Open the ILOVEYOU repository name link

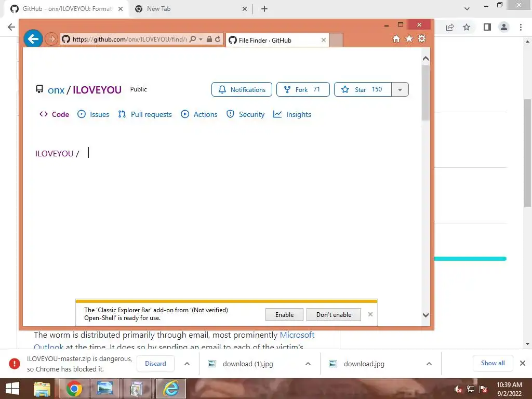click(97, 90)
